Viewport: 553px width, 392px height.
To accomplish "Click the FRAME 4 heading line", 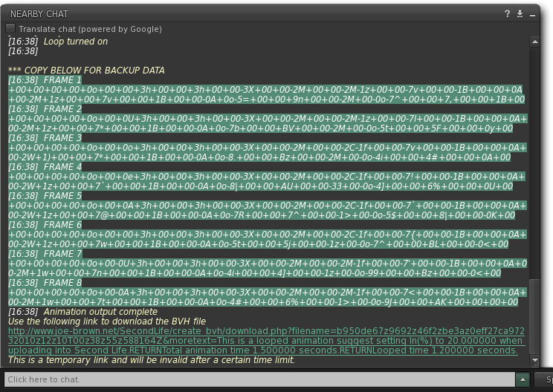I will (x=45, y=167).
